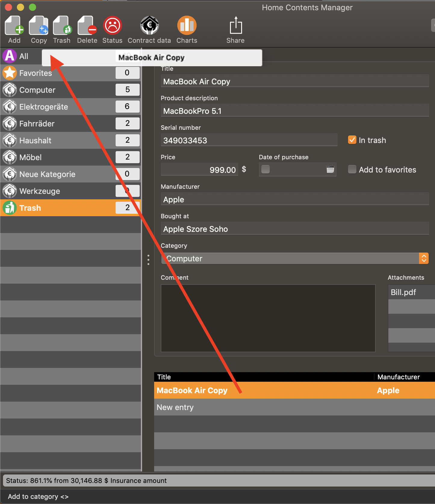Select the All category icon
This screenshot has width=435, height=504.
point(10,56)
